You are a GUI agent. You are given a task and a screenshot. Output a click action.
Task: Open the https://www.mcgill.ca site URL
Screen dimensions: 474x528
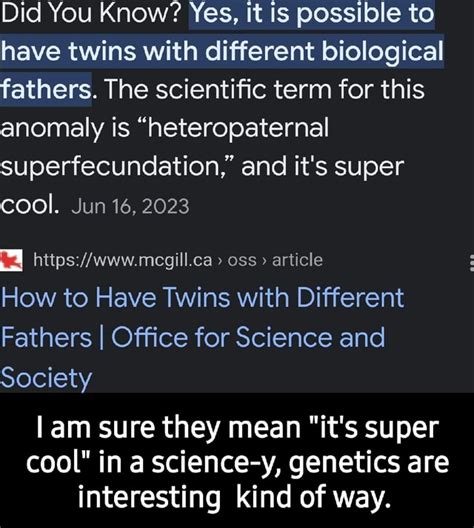click(123, 260)
